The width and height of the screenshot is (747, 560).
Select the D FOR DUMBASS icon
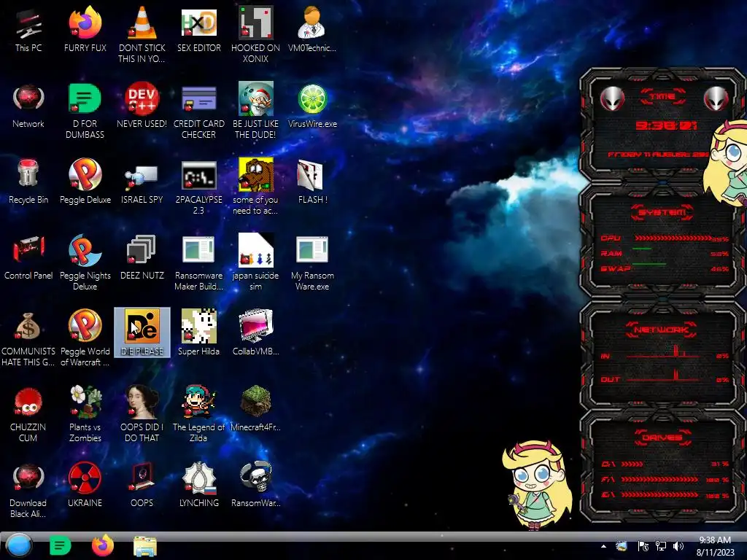[85, 111]
